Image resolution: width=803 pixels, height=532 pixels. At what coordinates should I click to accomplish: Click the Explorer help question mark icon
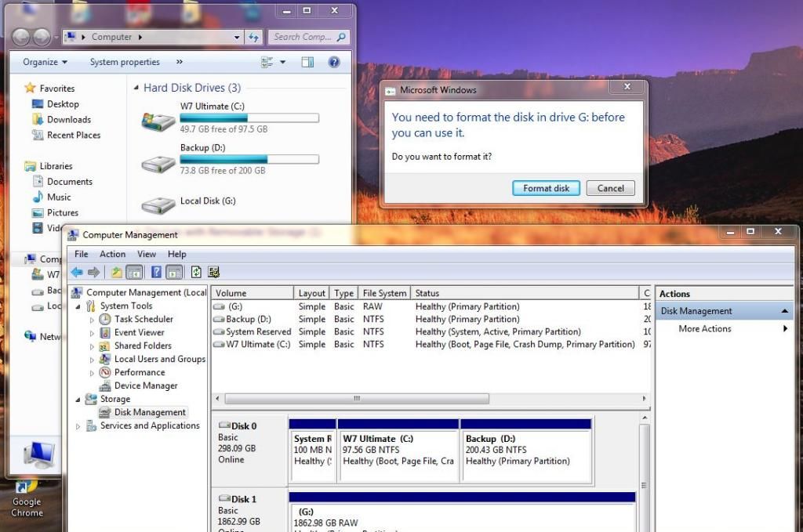334,63
